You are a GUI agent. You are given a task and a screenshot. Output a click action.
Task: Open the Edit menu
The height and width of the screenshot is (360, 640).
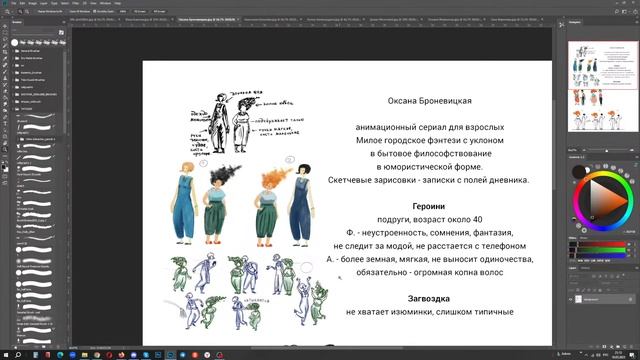[x=22, y=3]
